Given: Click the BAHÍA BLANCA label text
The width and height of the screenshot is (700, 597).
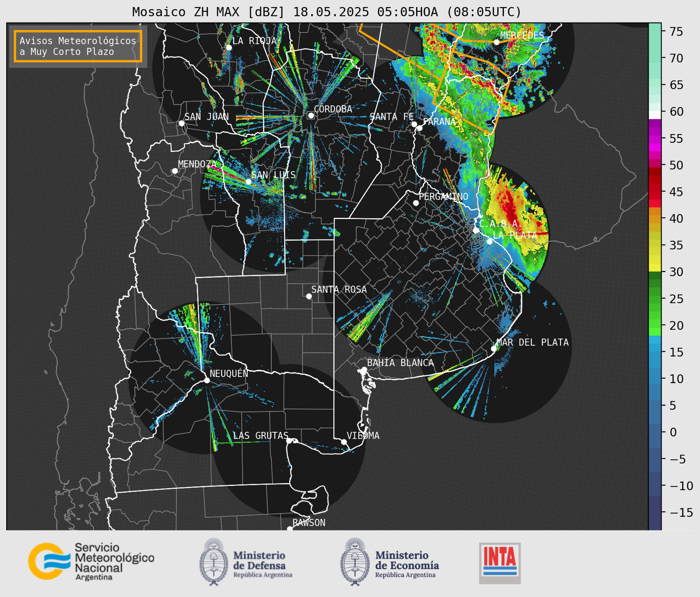Looking at the screenshot, I should tap(400, 363).
